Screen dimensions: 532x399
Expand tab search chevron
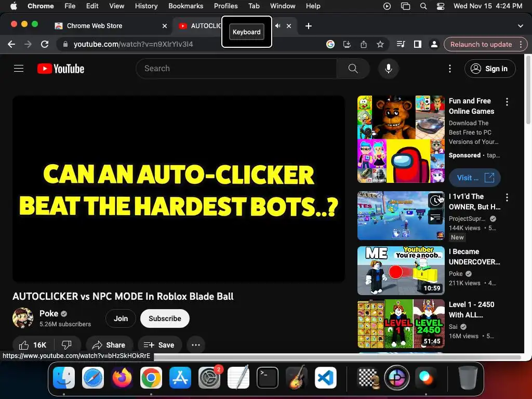(521, 26)
